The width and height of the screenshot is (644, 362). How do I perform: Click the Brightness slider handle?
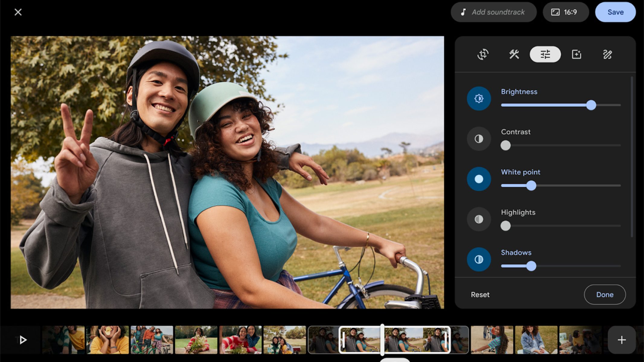pyautogui.click(x=591, y=105)
